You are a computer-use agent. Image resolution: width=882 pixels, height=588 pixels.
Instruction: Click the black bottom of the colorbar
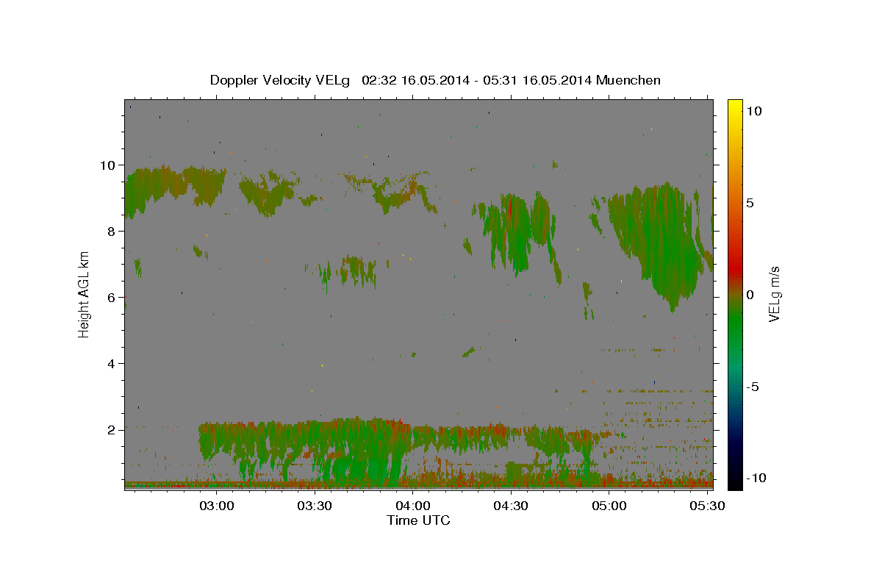735,484
